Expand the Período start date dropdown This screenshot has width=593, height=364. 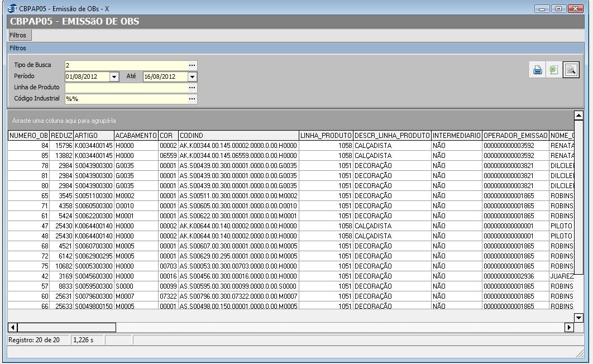click(x=114, y=76)
